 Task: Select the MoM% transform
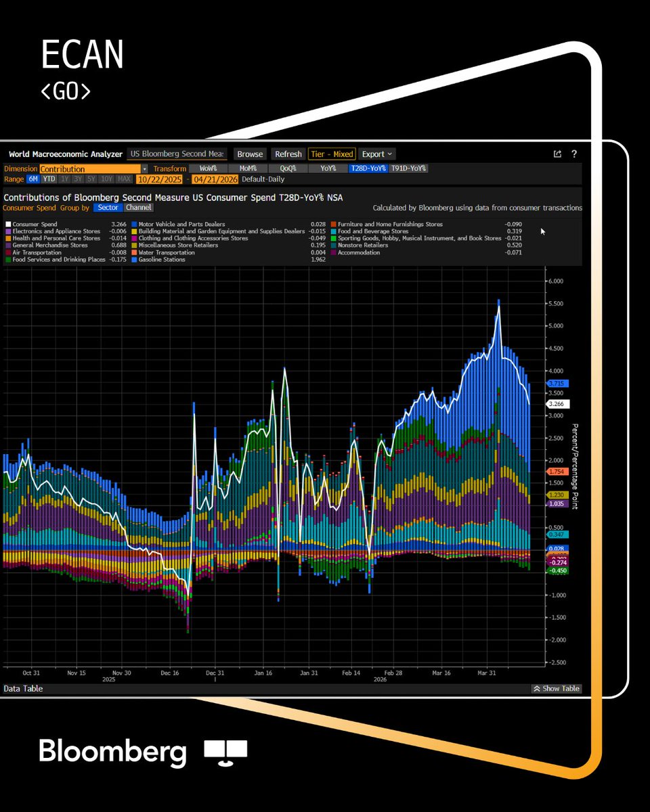(x=248, y=168)
